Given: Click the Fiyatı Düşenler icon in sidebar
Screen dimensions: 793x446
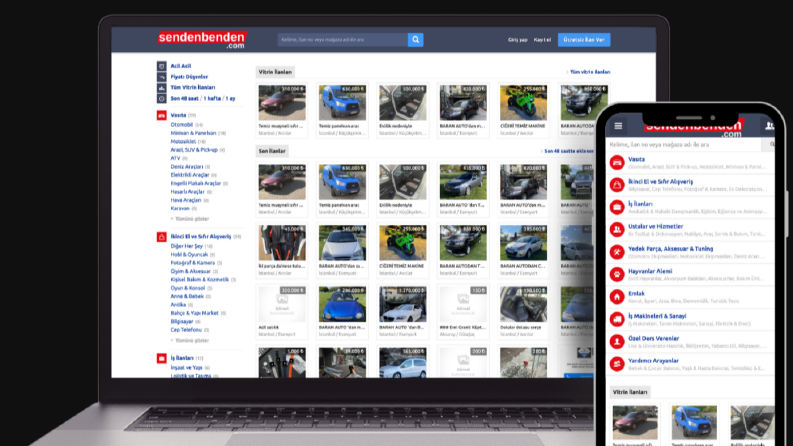Looking at the screenshot, I should (x=161, y=77).
